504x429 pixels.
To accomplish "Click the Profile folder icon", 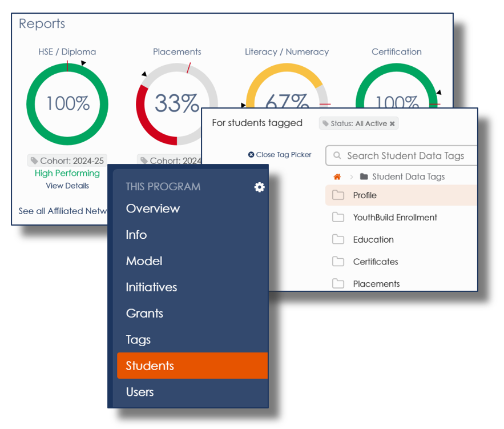I will (x=338, y=195).
